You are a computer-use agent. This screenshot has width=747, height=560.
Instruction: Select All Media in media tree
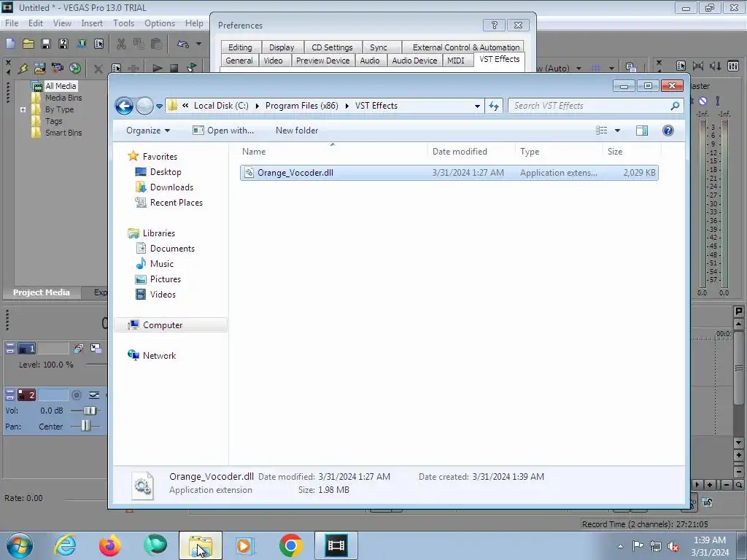click(61, 86)
